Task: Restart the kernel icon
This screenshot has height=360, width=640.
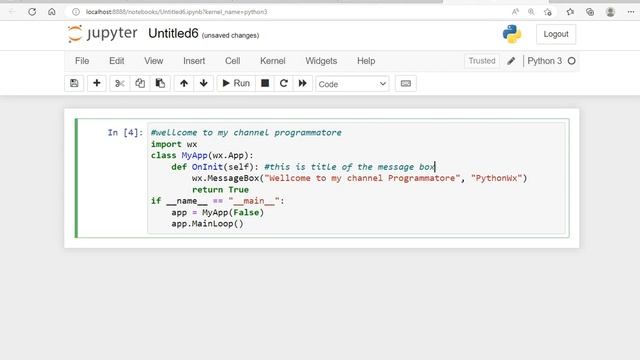Action: (x=284, y=83)
